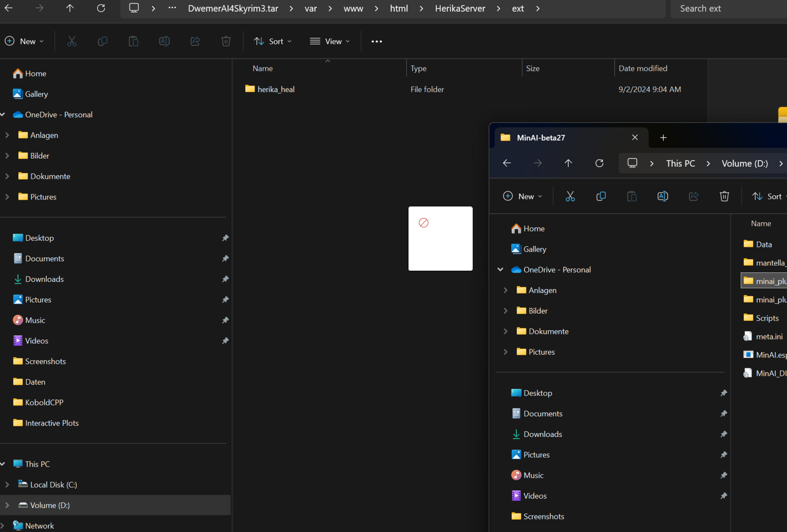The width and height of the screenshot is (787, 532).
Task: Open See more (three dots) in back window toolbar
Action: (377, 41)
